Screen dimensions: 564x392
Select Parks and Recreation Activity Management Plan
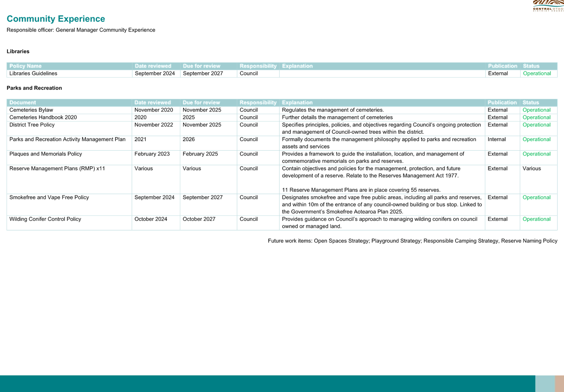click(x=67, y=140)
